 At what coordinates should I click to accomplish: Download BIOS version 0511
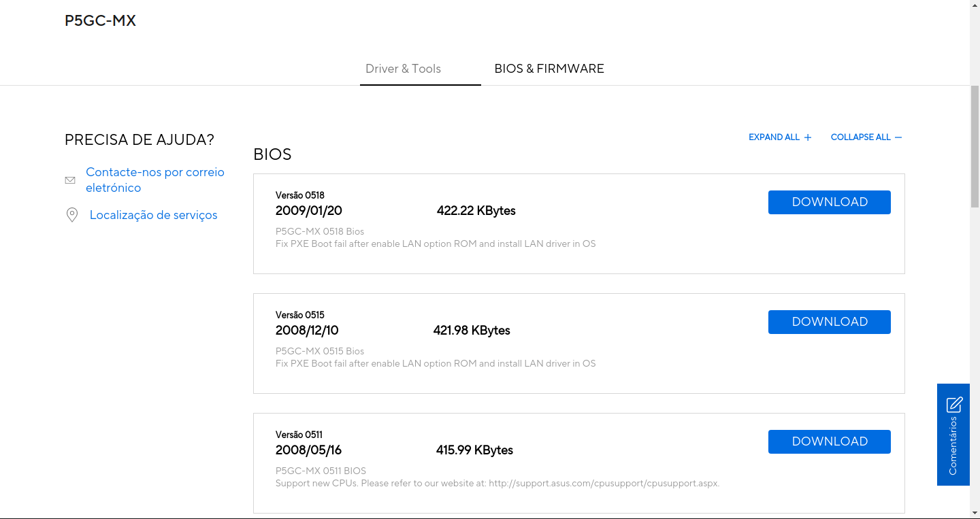tap(830, 441)
